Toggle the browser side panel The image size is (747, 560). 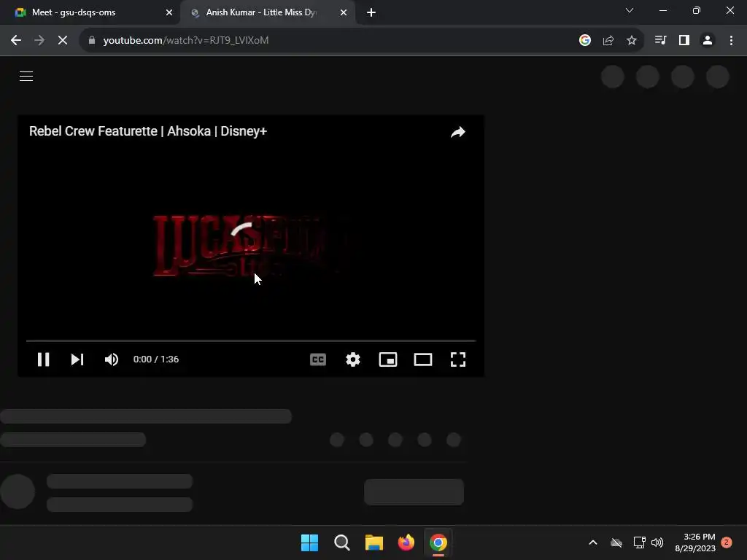click(x=684, y=41)
